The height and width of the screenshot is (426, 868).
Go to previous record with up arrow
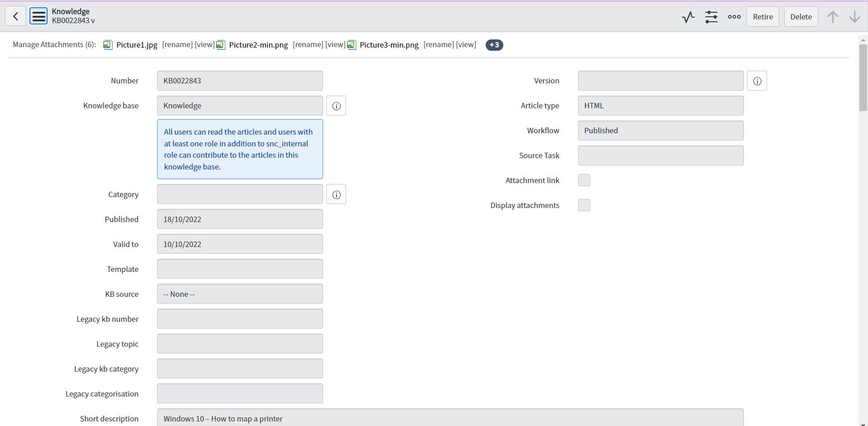832,17
